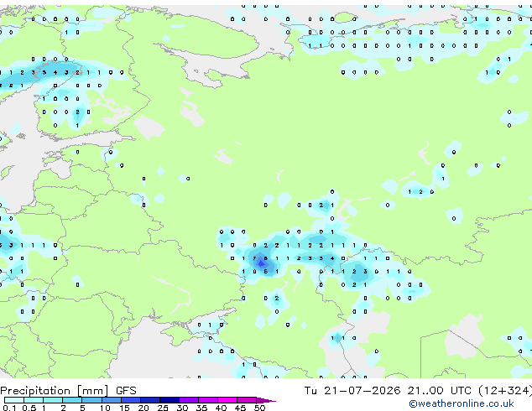
Task: Choose the 40–45 mm magenta legend box
Action: pyautogui.click(x=227, y=400)
